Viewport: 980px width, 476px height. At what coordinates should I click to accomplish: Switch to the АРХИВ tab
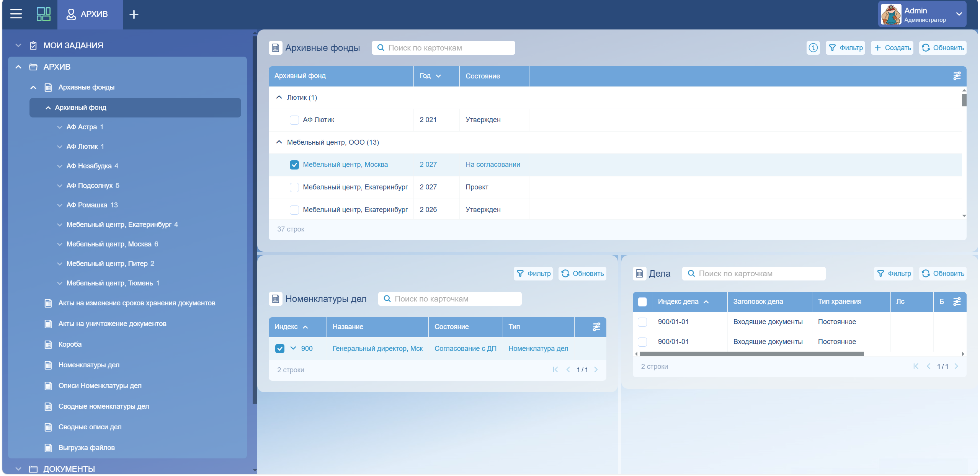click(x=90, y=15)
